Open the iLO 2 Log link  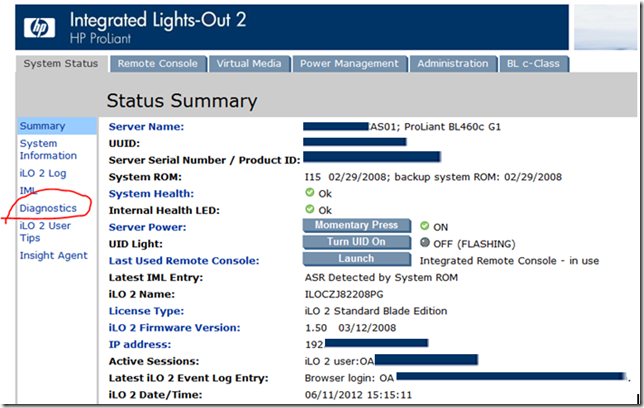43,173
